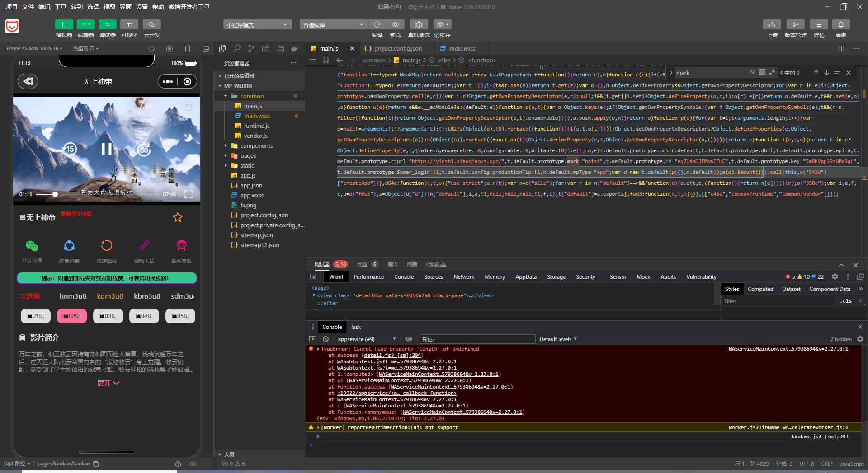Image resolution: width=868 pixels, height=473 pixels.
Task: Click the video progress slider handle
Action: (55, 194)
